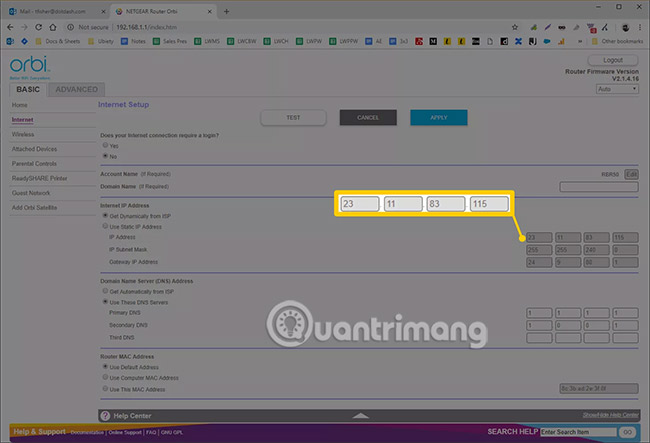Viewport: 650px width, 443px height.
Task: Click the Edit button for account name
Action: 631,174
